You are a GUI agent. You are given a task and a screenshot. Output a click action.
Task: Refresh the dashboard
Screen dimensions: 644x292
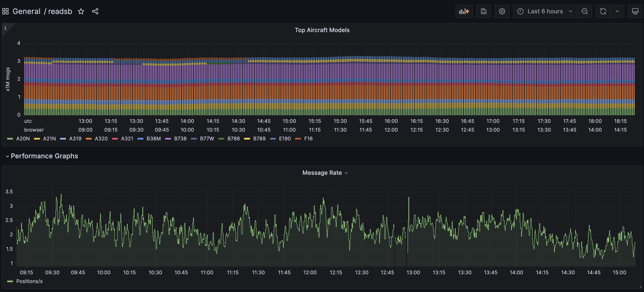click(603, 11)
